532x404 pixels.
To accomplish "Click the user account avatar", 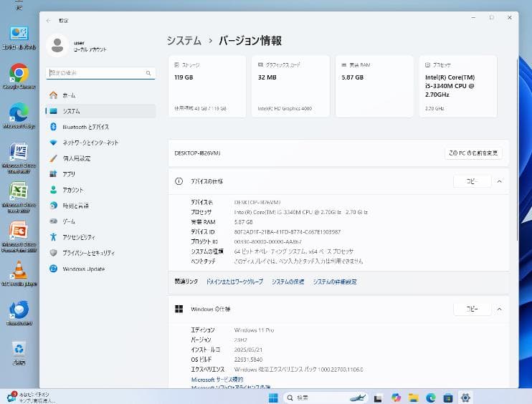I will coord(57,45).
